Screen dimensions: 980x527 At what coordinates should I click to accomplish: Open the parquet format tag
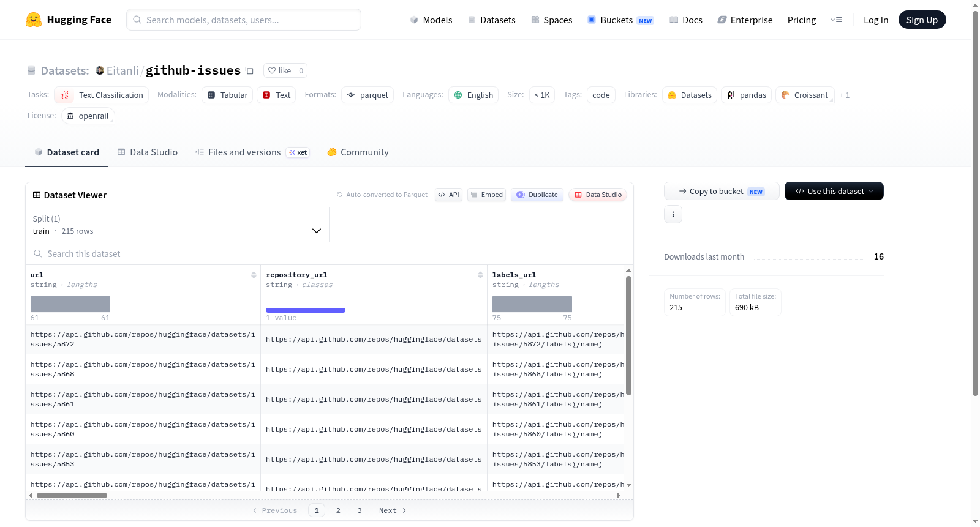coord(367,95)
